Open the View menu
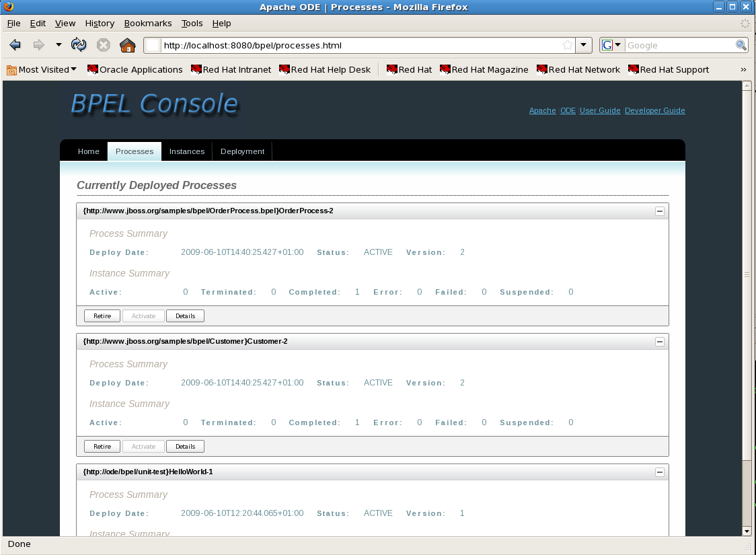This screenshot has height=555, width=756. coord(65,23)
